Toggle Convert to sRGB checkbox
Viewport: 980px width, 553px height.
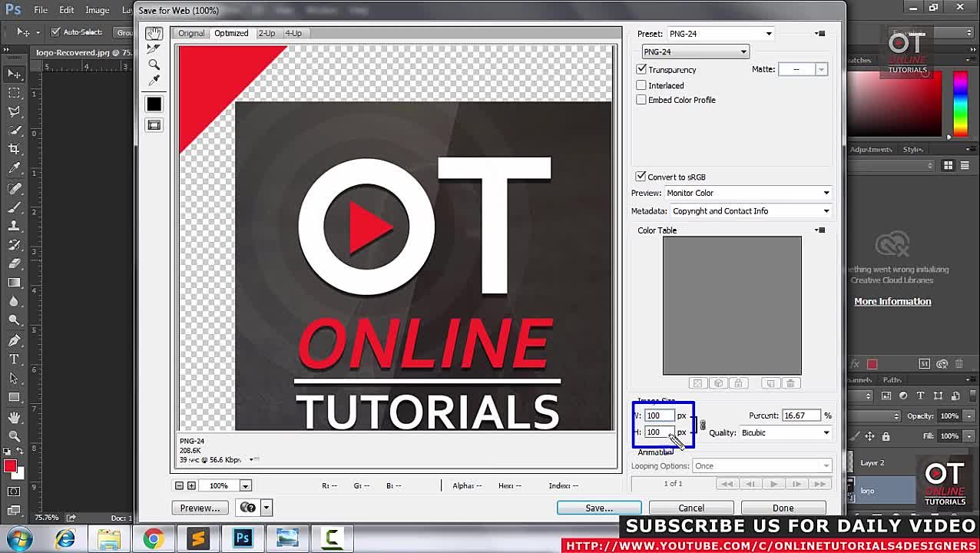click(641, 177)
